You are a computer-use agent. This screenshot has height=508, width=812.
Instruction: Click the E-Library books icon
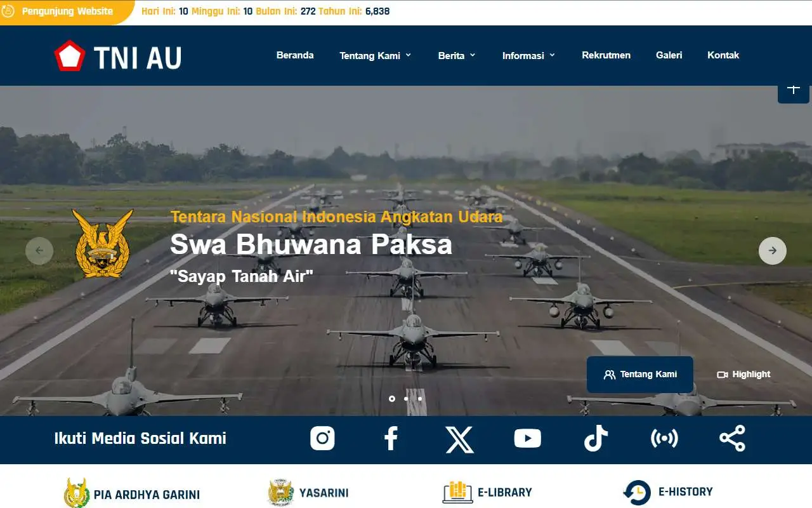457,492
